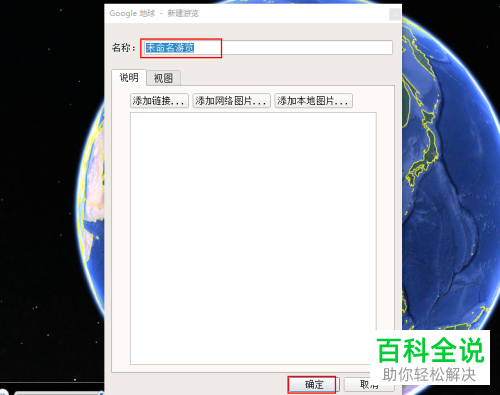This screenshot has height=395, width=500.
Task: Click inside the description text area
Action: (x=253, y=238)
